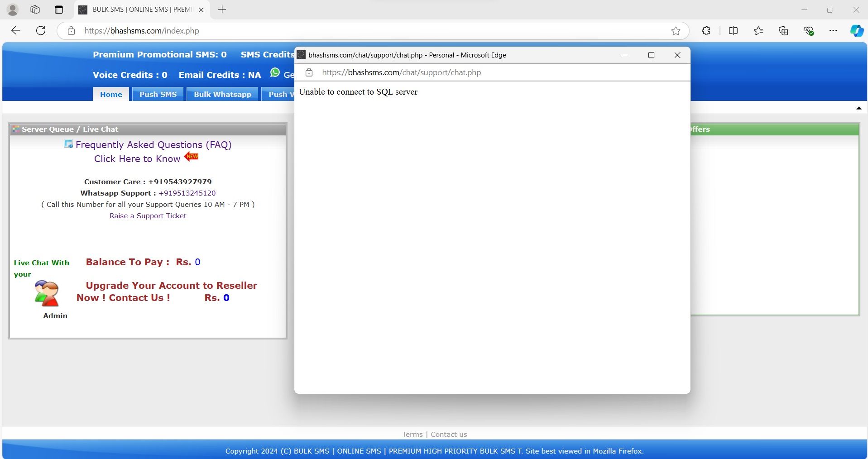The width and height of the screenshot is (868, 459).
Task: Open Raise a Support Ticket link
Action: (x=148, y=216)
